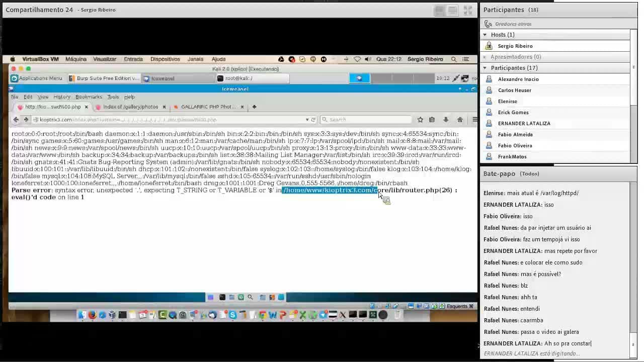Reload the page in Iceweasel
The width and height of the screenshot is (644, 362).
pos(313,120)
